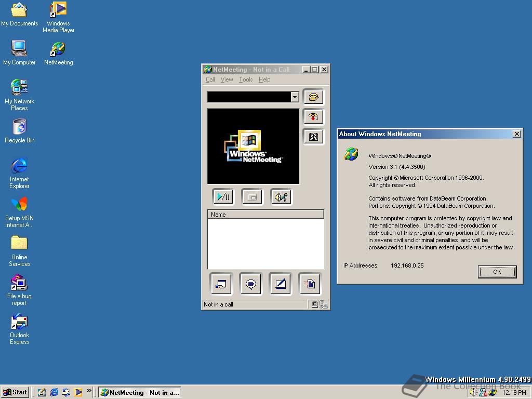Image resolution: width=532 pixels, height=399 pixels.
Task: Click the Start button
Action: tap(15, 392)
